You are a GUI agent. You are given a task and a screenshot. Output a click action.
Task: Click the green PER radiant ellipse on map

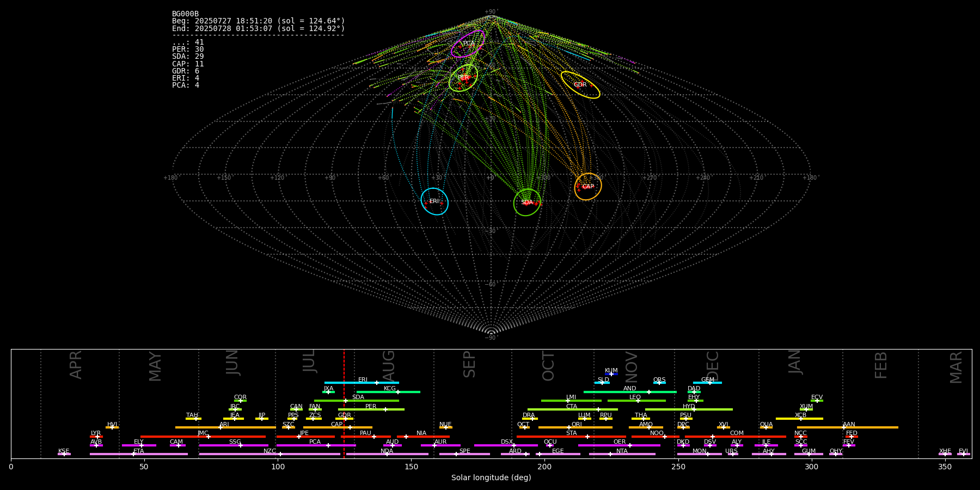(463, 78)
